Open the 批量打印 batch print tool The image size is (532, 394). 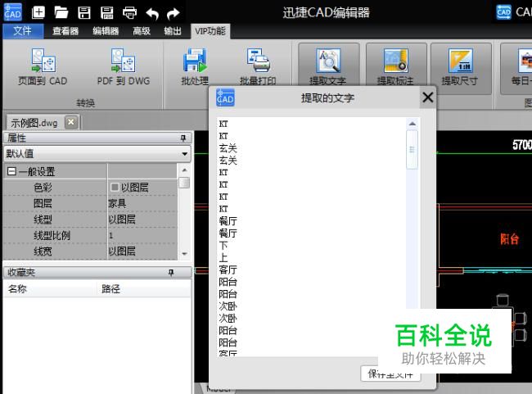point(258,66)
